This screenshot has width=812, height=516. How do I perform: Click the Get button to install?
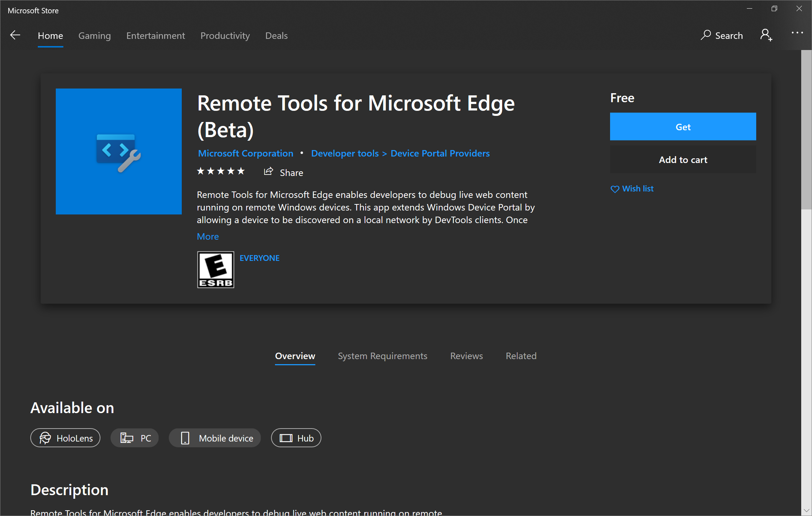coord(683,127)
